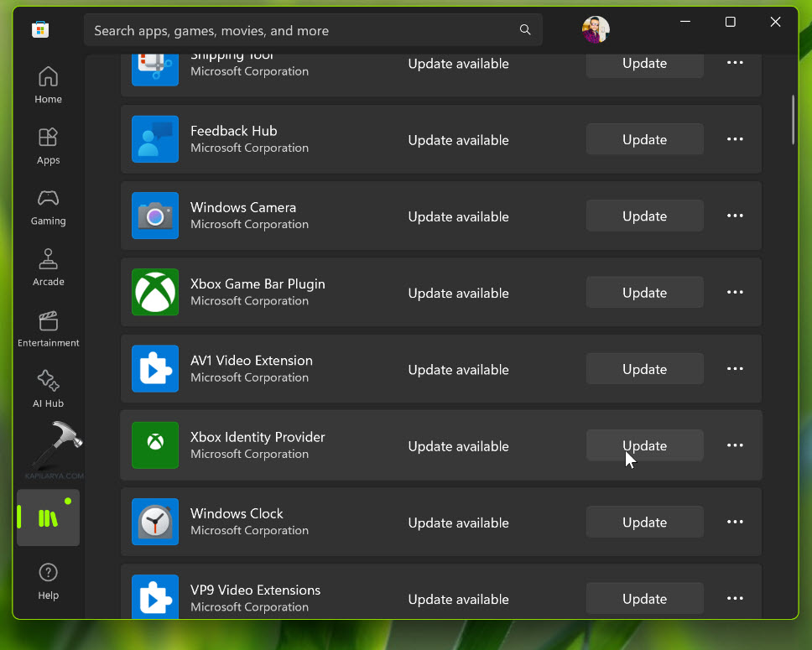Screen dimensions: 812x650
Task: Click the Feedback Hub app icon
Action: tap(155, 139)
